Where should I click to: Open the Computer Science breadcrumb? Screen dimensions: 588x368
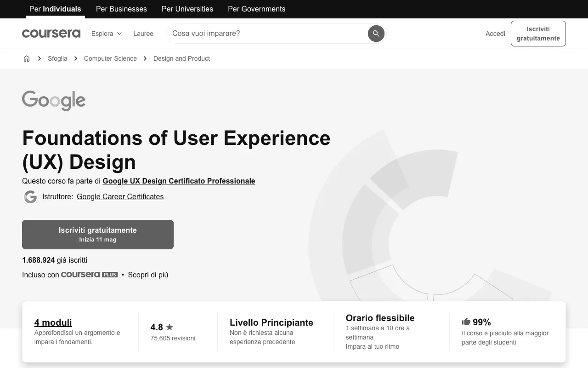coord(110,58)
